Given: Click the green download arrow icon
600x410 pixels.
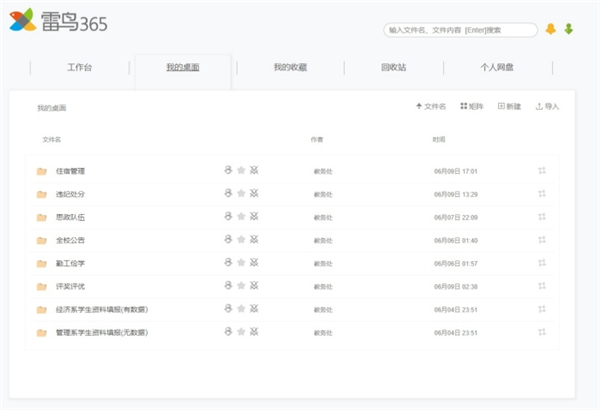Looking at the screenshot, I should coord(569,29).
